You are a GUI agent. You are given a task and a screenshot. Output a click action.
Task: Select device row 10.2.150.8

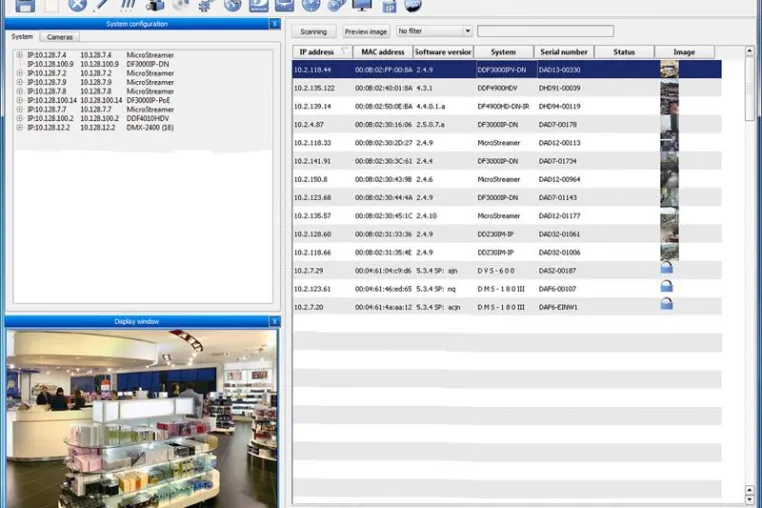click(507, 179)
